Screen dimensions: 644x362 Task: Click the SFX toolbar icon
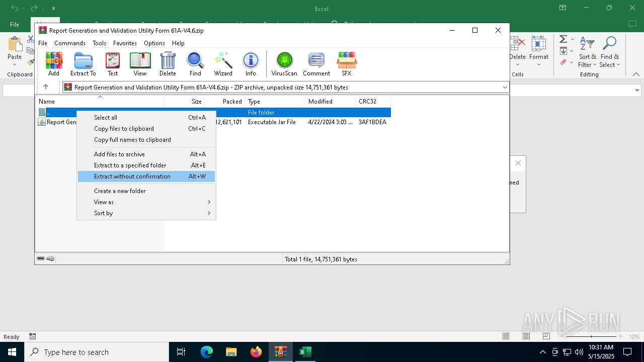(347, 64)
